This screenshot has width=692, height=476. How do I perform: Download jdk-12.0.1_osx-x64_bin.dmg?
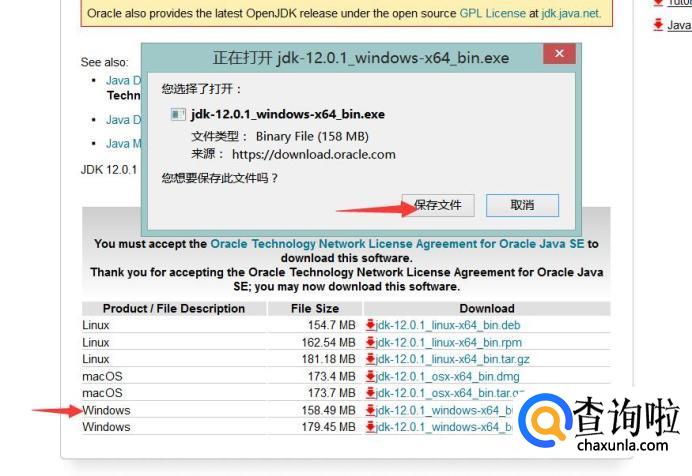(448, 376)
